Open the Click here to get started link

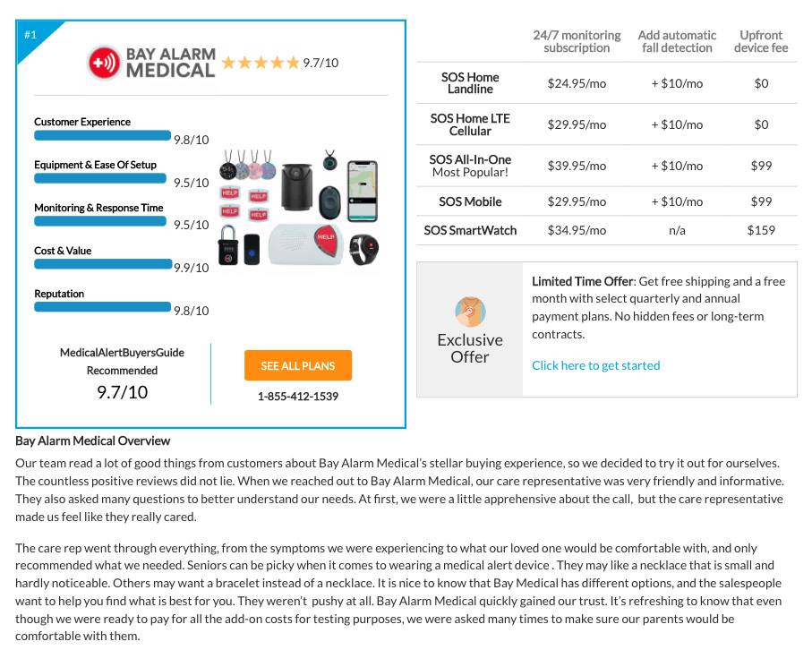click(595, 365)
